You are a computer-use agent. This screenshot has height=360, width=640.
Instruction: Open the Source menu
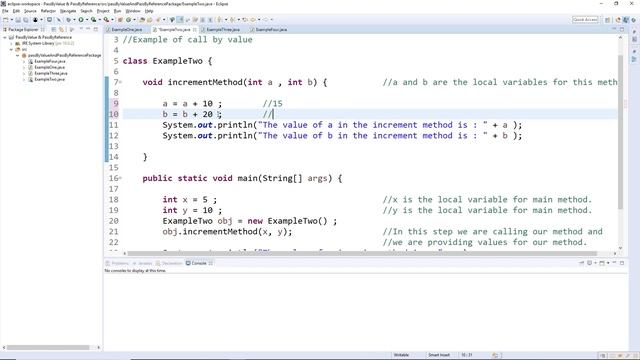(x=30, y=11)
